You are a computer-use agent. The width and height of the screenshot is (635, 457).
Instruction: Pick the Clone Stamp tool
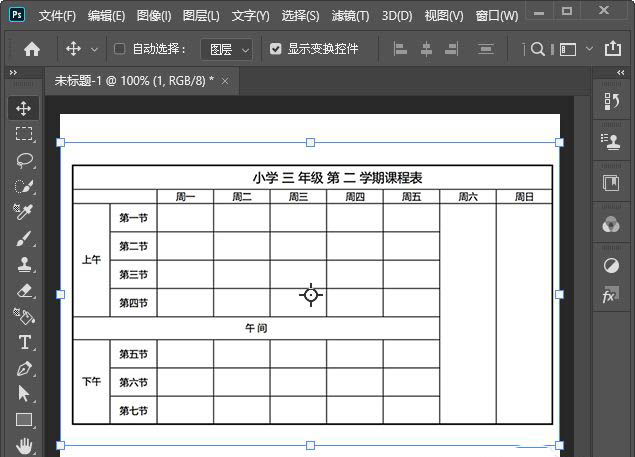24,264
